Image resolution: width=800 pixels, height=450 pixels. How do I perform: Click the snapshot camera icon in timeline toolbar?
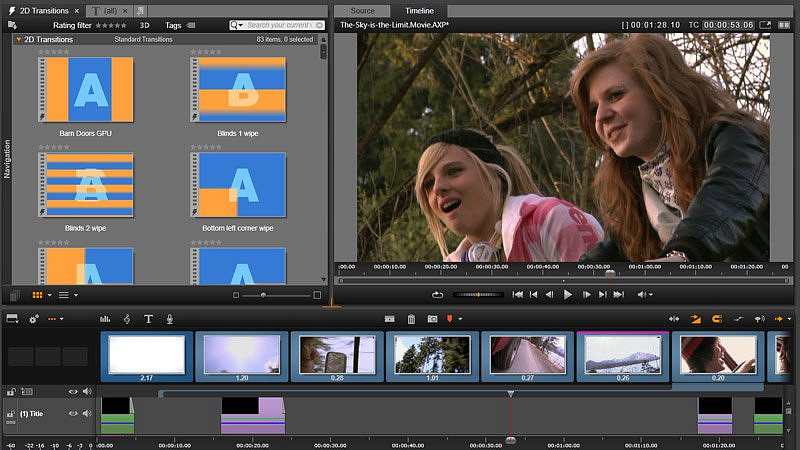pos(432,319)
